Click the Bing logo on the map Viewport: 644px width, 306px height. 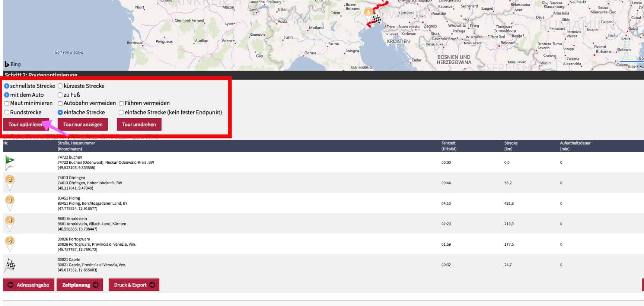coord(13,64)
